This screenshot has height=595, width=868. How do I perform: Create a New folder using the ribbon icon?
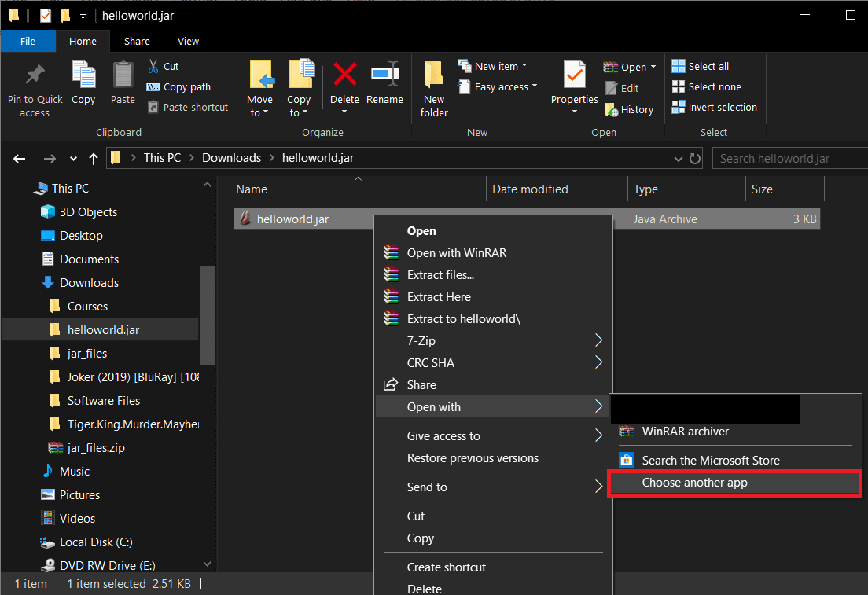433,86
